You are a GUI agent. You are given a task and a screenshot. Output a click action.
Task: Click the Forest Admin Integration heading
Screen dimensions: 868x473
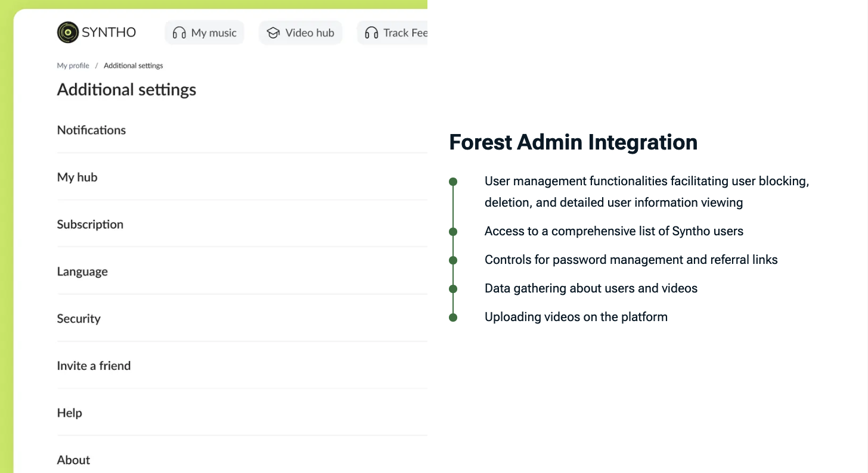click(x=573, y=142)
